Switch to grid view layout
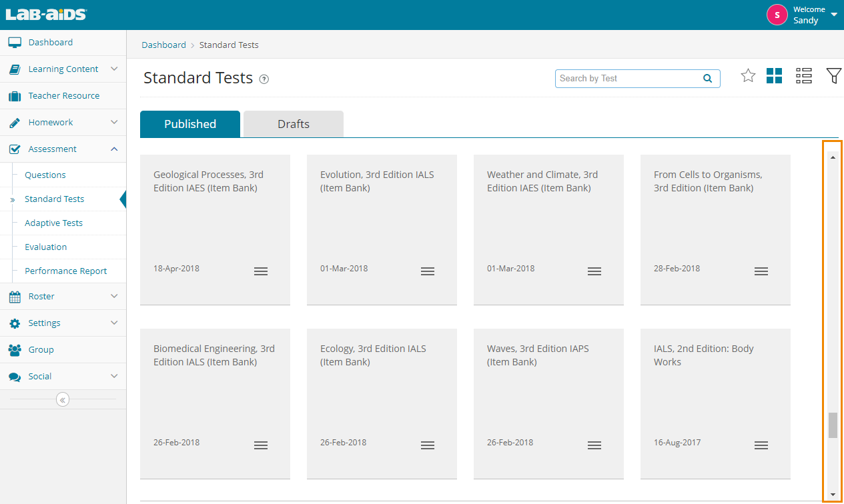Image resolution: width=844 pixels, height=504 pixels. pyautogui.click(x=774, y=76)
